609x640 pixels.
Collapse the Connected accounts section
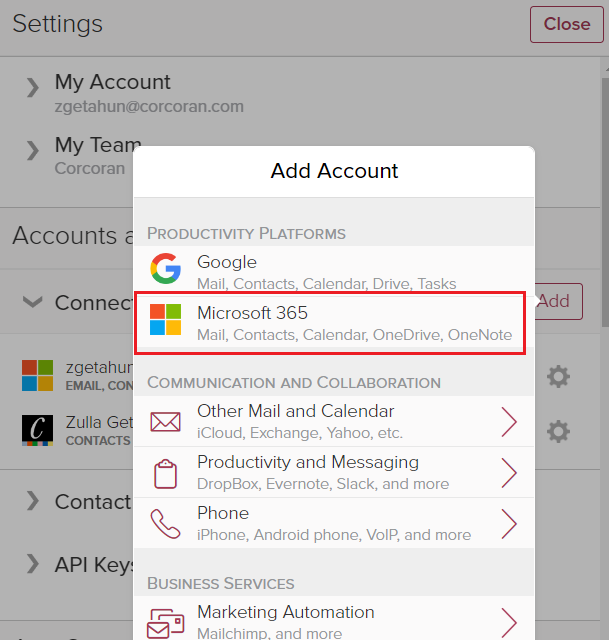33,302
